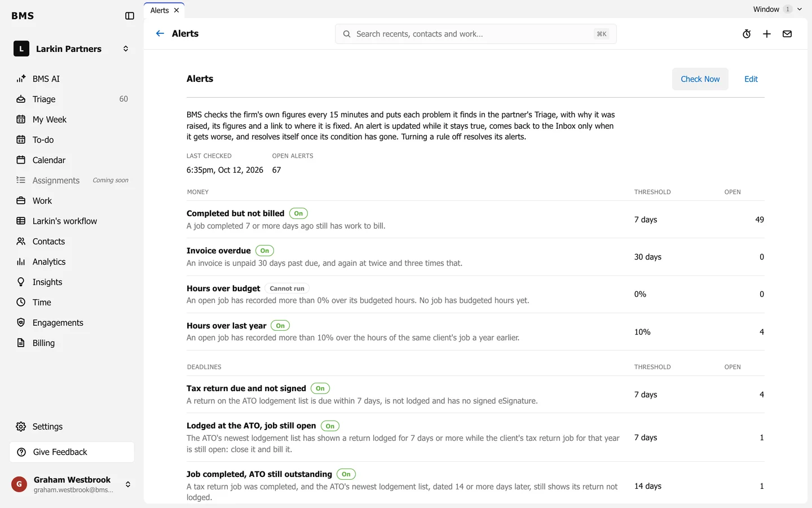Open Time tracking in sidebar

click(72, 303)
